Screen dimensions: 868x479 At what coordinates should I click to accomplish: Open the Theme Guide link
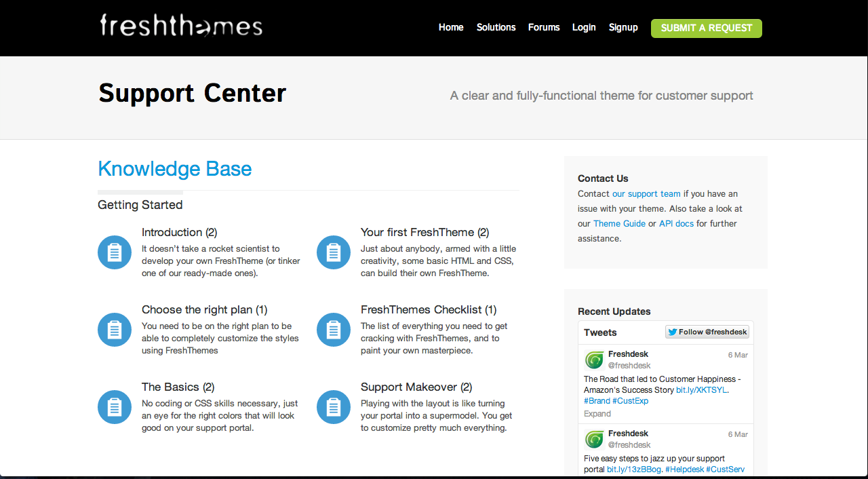point(619,224)
